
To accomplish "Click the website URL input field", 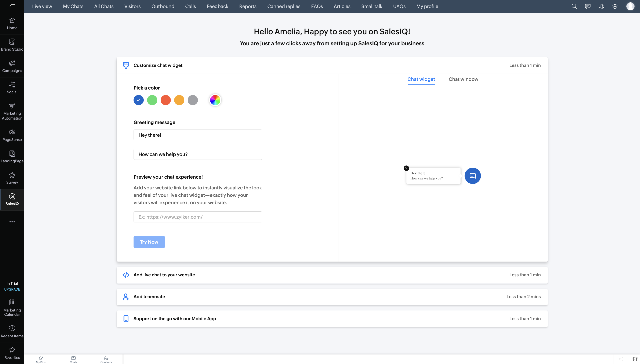I will pos(197,217).
